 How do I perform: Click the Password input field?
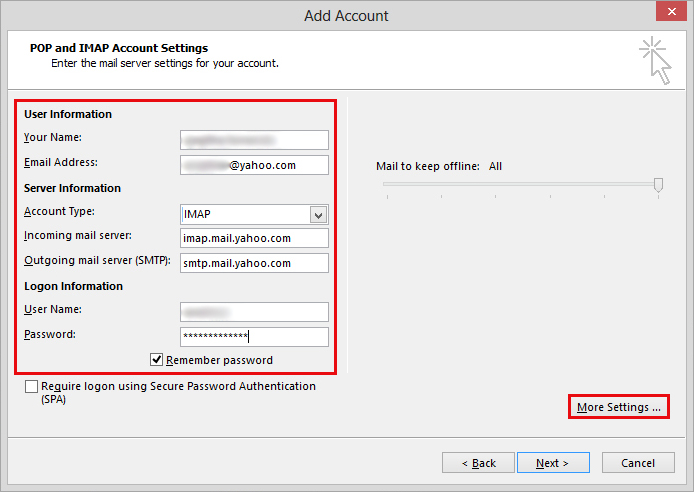tap(254, 337)
